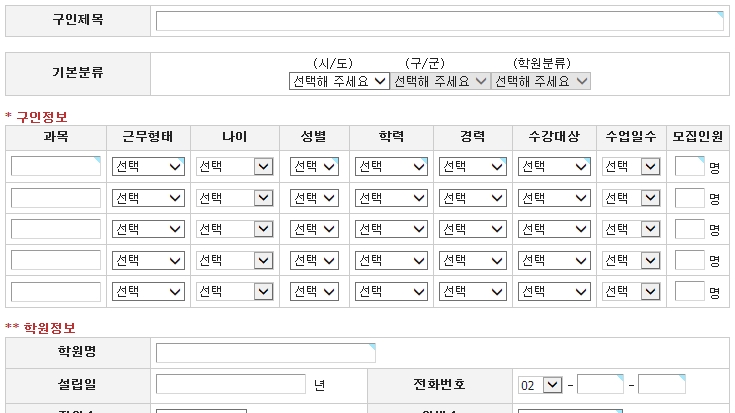This screenshot has height=413, width=735.
Task: Expand second row 경력 dropdown
Action: [x=473, y=198]
